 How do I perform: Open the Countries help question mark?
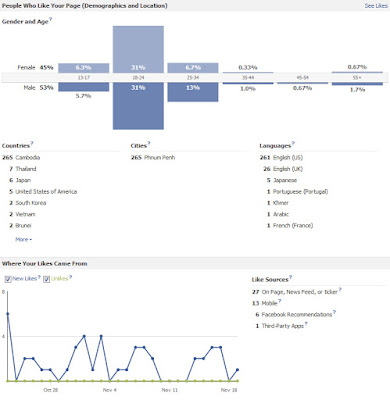[x=32, y=144]
